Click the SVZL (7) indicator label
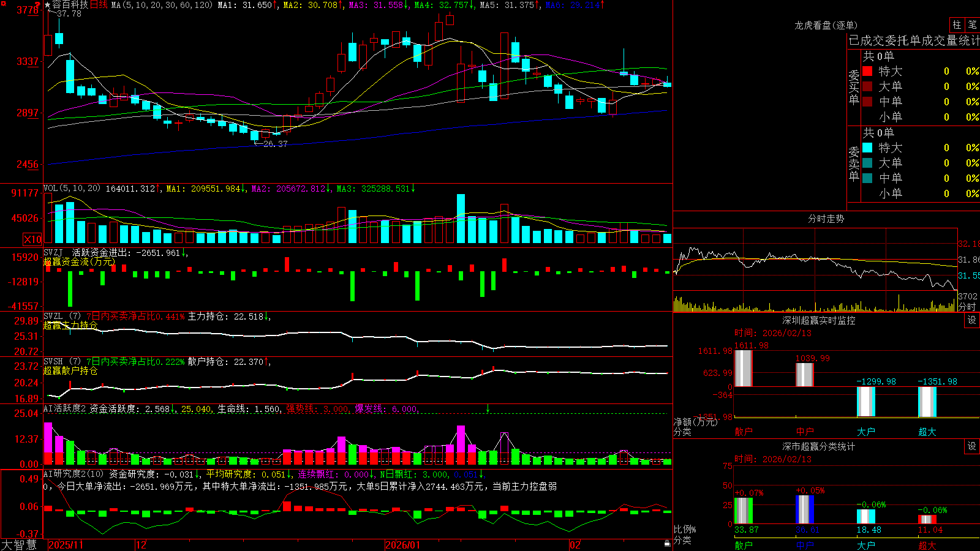The width and height of the screenshot is (980, 551). click(62, 317)
